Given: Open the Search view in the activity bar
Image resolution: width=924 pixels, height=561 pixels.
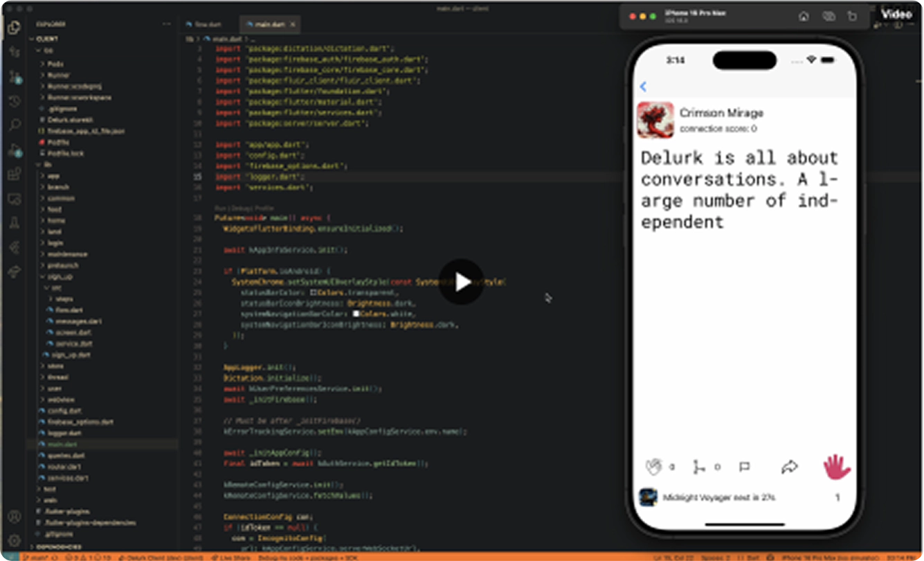Looking at the screenshot, I should click(15, 125).
